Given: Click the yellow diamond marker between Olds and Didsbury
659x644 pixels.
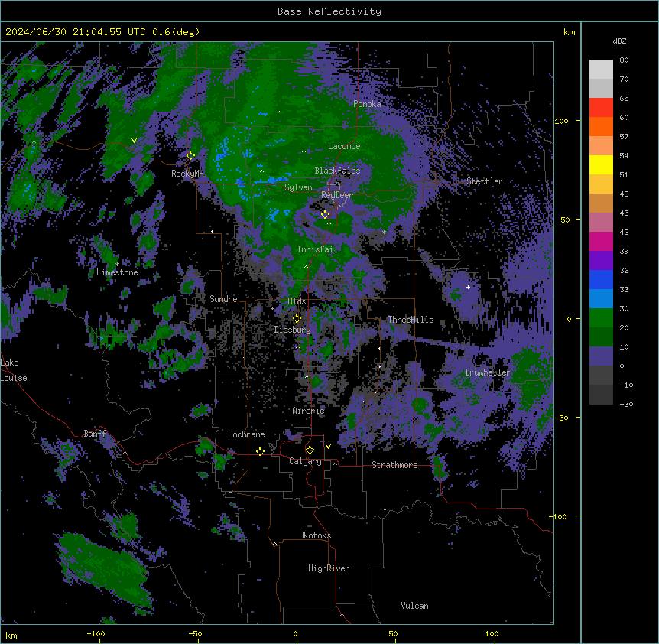Looking at the screenshot, I should click(297, 319).
